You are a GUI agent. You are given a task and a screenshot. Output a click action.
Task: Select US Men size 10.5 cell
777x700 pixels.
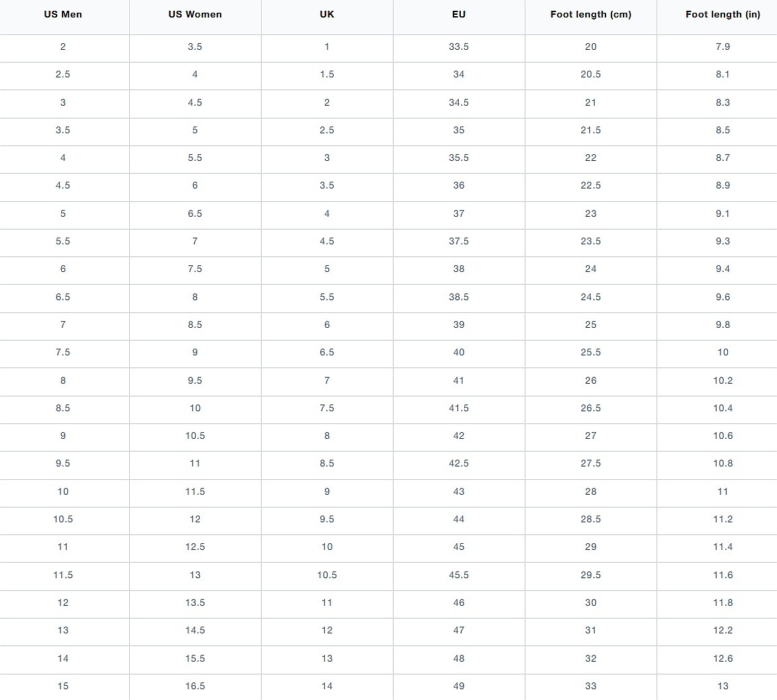click(63, 519)
